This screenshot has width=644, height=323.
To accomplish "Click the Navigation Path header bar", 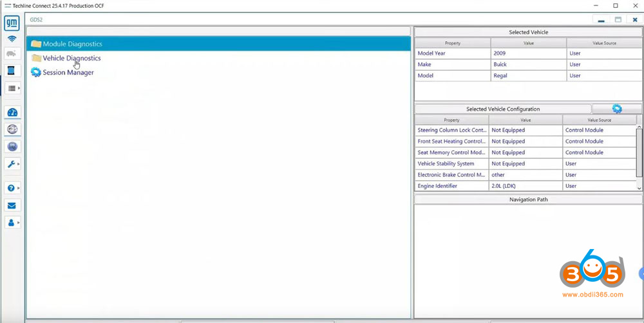I will click(527, 199).
